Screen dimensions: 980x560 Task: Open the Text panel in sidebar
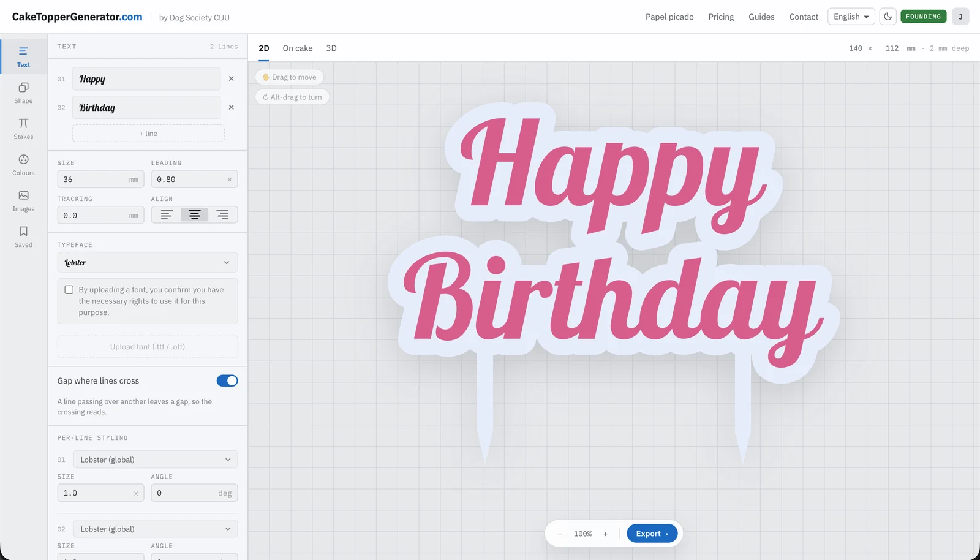point(23,56)
